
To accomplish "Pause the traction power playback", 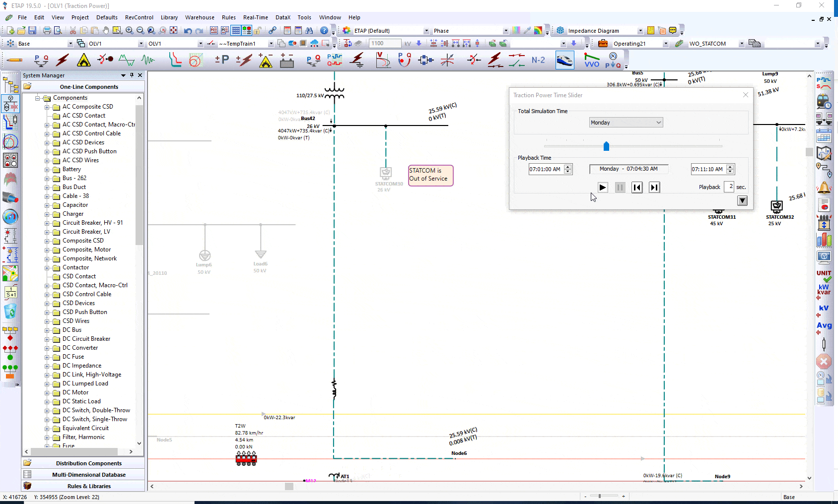I will [620, 187].
